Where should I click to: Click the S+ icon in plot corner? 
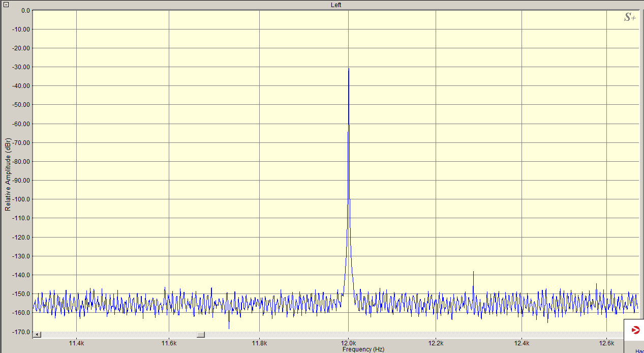coord(630,17)
